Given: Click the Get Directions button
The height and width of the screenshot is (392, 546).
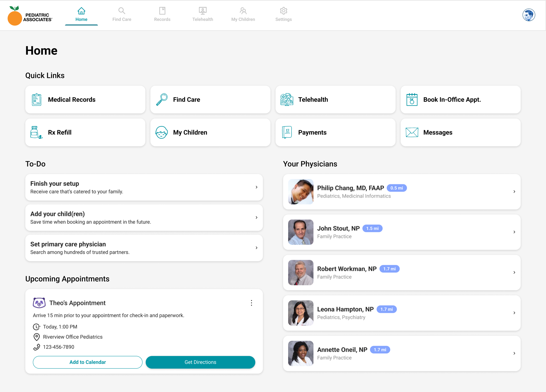Looking at the screenshot, I should click(x=200, y=362).
